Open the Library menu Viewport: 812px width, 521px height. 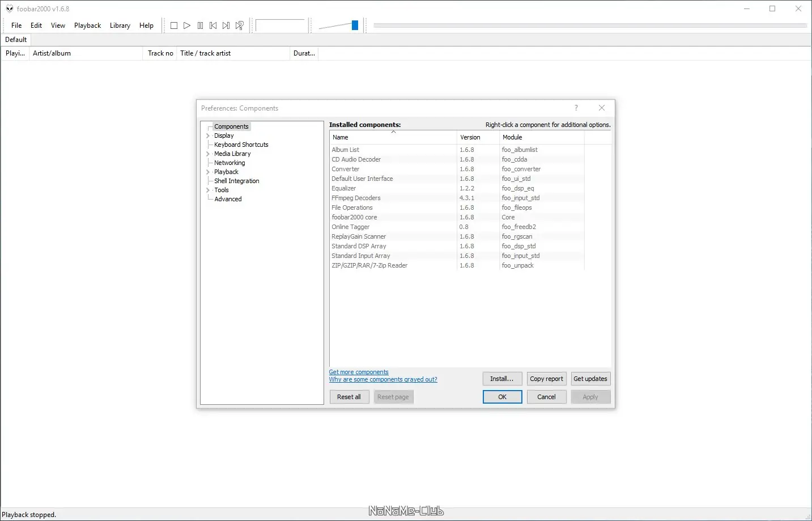[120, 26]
